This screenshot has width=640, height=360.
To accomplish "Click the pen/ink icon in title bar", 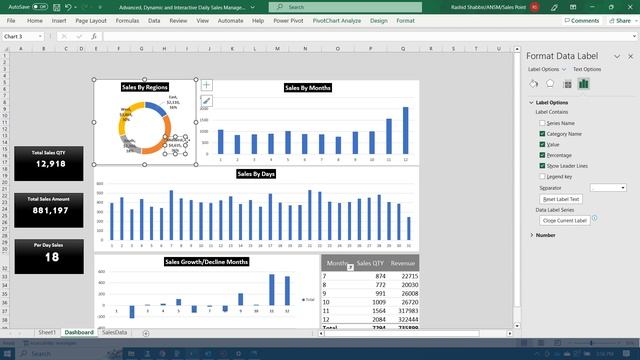I will (x=554, y=7).
